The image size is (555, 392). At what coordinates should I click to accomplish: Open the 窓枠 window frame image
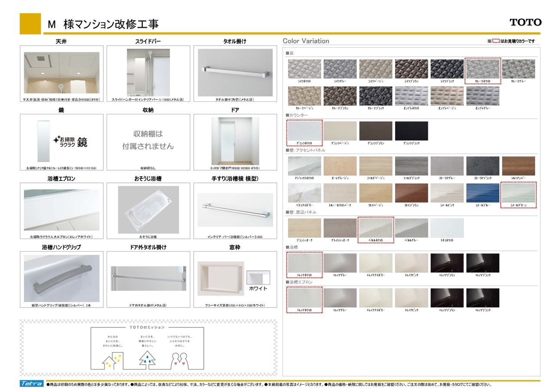(x=221, y=279)
